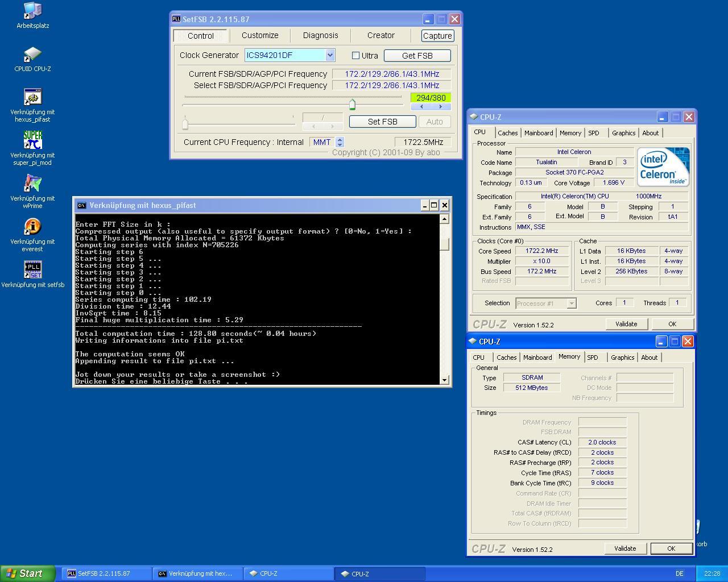Image resolution: width=728 pixels, height=582 pixels.
Task: Toggle the Ultra checkbox in SetFSB
Action: (355, 55)
